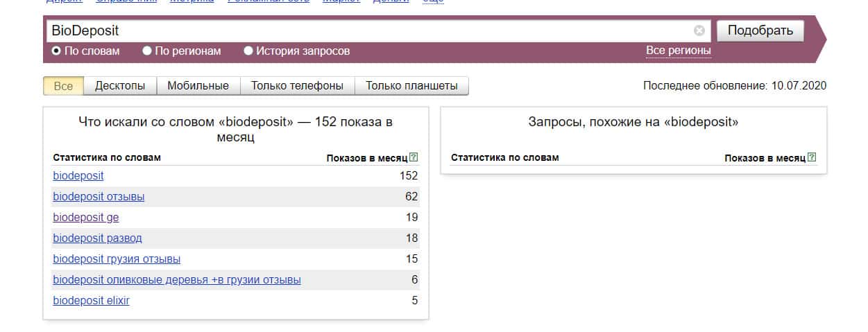
Task: Switch to the Мобильные tab
Action: click(x=198, y=86)
